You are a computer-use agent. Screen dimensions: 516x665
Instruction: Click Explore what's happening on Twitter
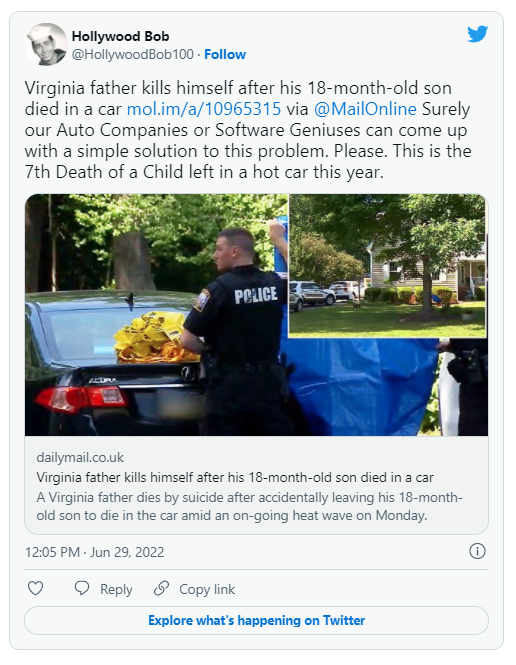[257, 620]
